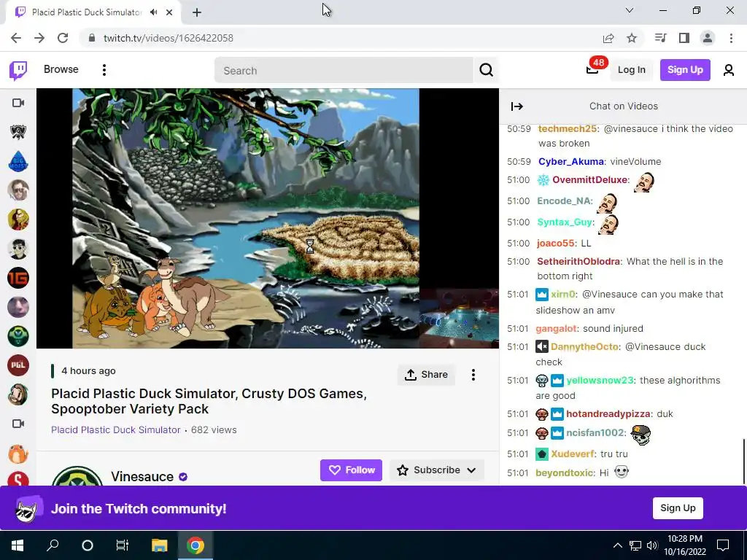
Task: Open Chrome media controls icon
Action: point(660,38)
